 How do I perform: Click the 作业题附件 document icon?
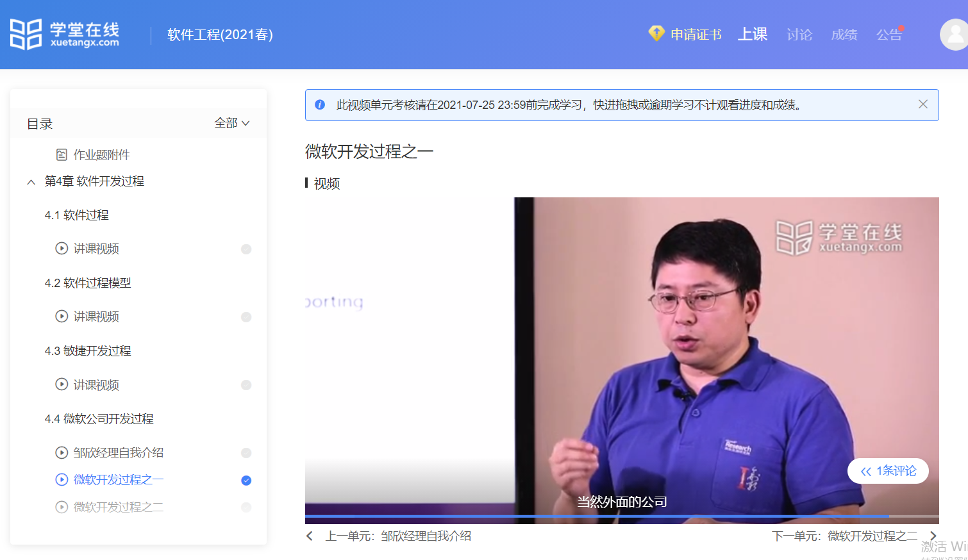click(x=62, y=154)
